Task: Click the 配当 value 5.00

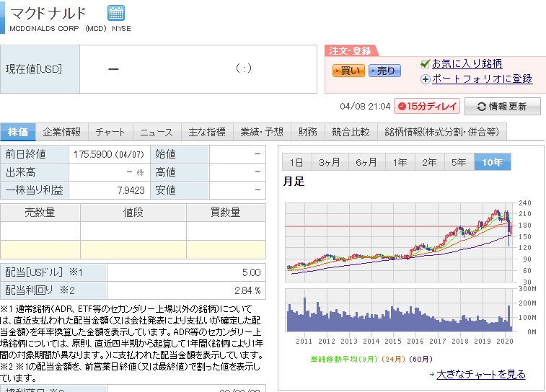Action: (252, 272)
